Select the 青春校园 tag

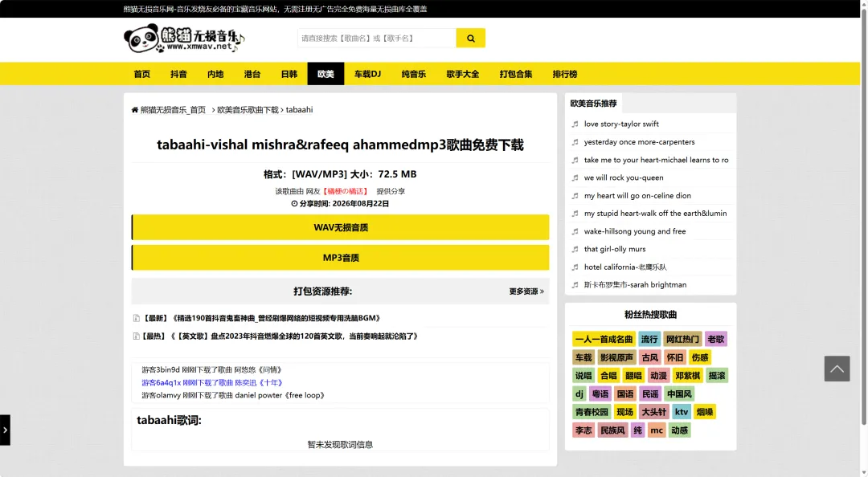pyautogui.click(x=592, y=412)
